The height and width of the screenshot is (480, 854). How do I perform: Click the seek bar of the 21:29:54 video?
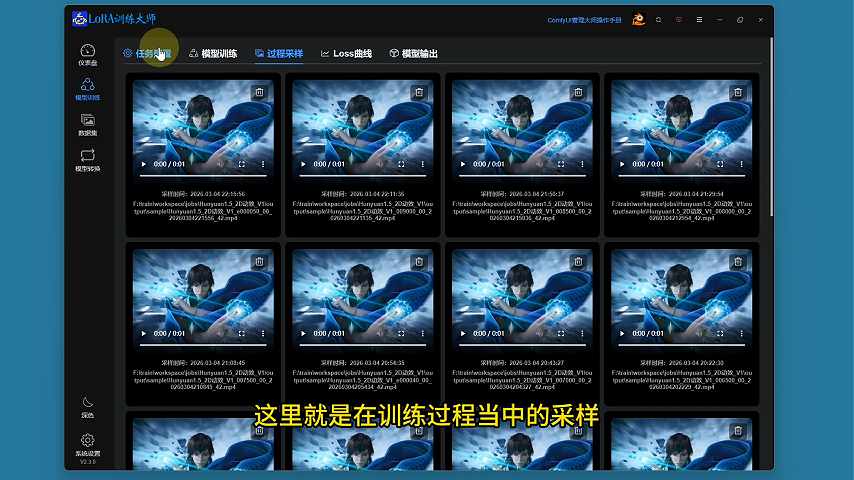[681, 176]
